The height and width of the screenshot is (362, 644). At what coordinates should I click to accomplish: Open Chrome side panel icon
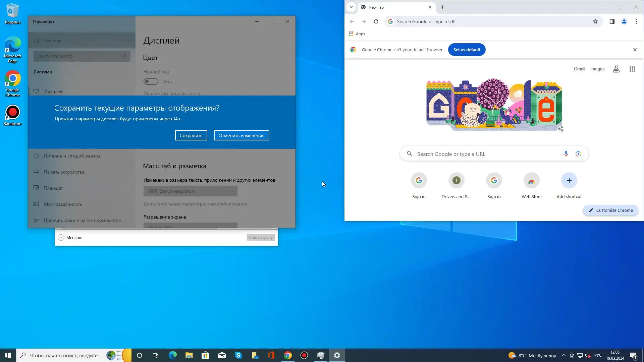pos(612,21)
